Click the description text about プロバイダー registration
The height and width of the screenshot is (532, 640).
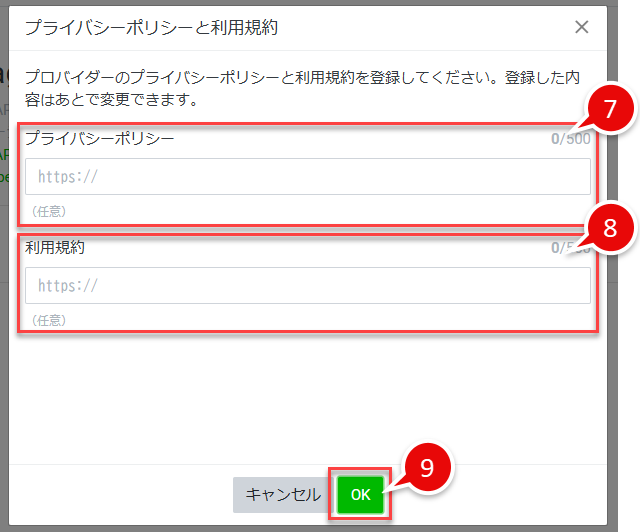(302, 88)
